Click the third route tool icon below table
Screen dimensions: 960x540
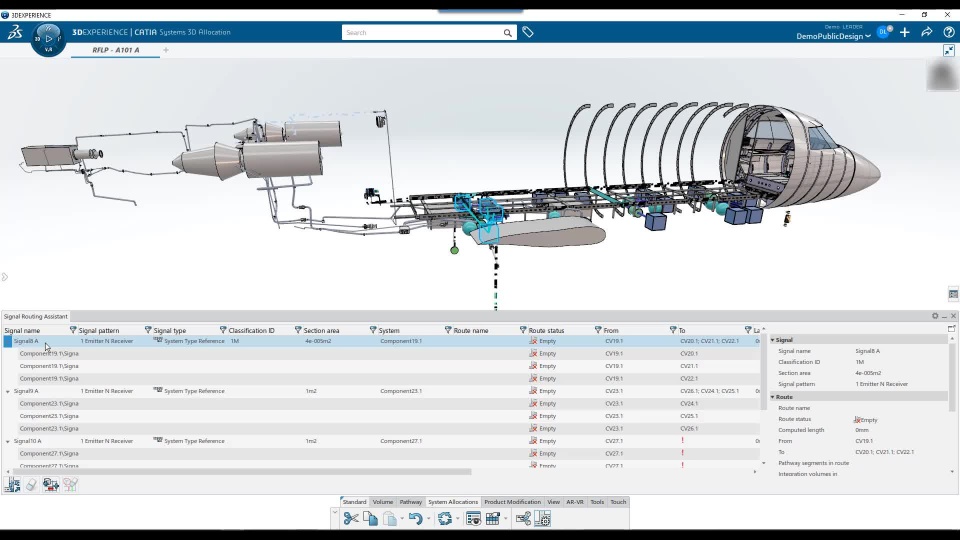pos(51,485)
